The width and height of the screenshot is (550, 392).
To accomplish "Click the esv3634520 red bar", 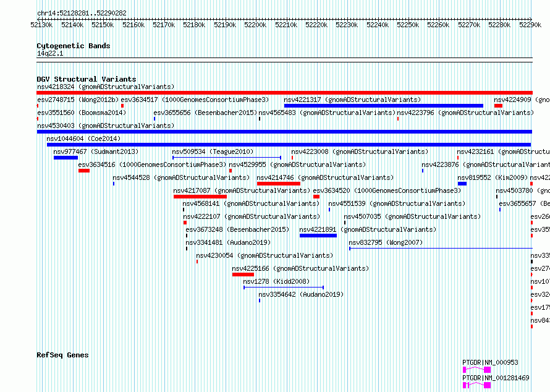I will click(316, 197).
